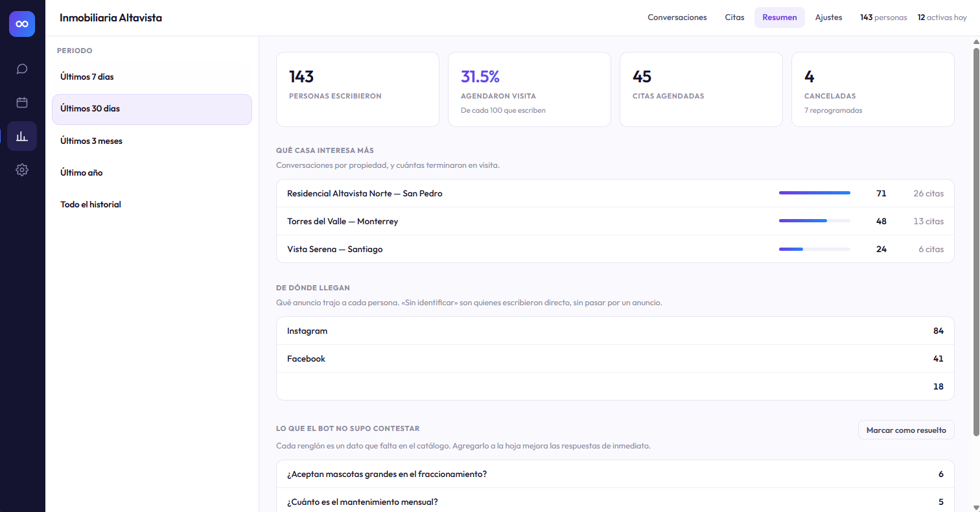Click the mascotas grandes question row
980x512 pixels.
[x=615, y=474]
